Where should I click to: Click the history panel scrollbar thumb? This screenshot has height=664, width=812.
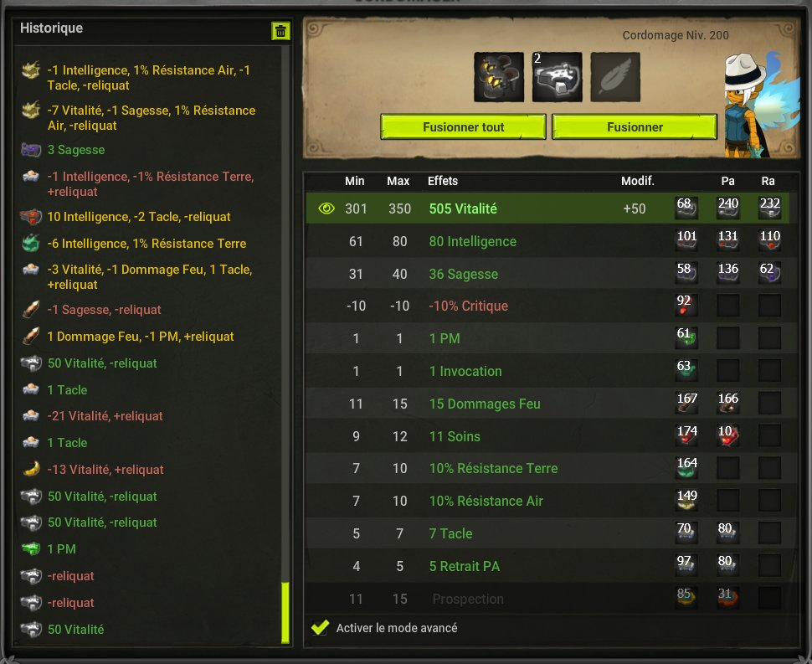tap(285, 613)
